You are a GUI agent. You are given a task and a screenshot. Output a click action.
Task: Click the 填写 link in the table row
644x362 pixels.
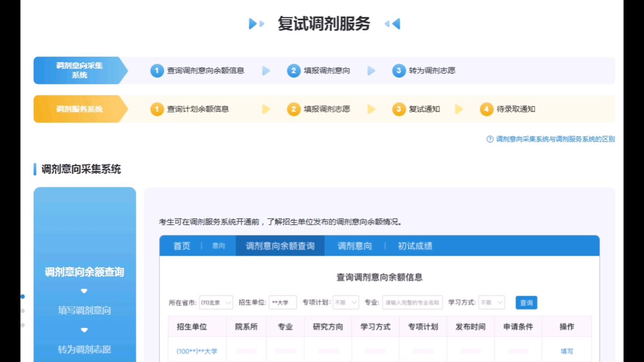pyautogui.click(x=567, y=351)
